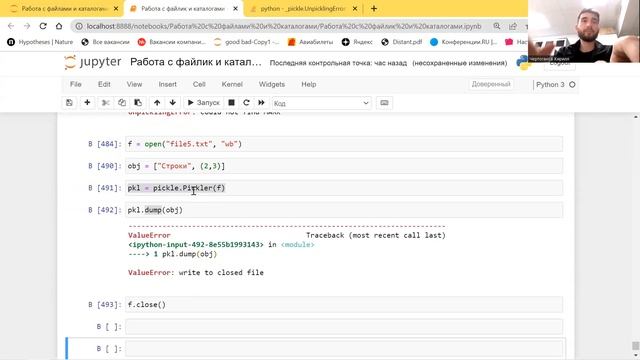Screen dimensions: 640x360
Task: Click the share page icon in address bar
Action: tap(513, 26)
